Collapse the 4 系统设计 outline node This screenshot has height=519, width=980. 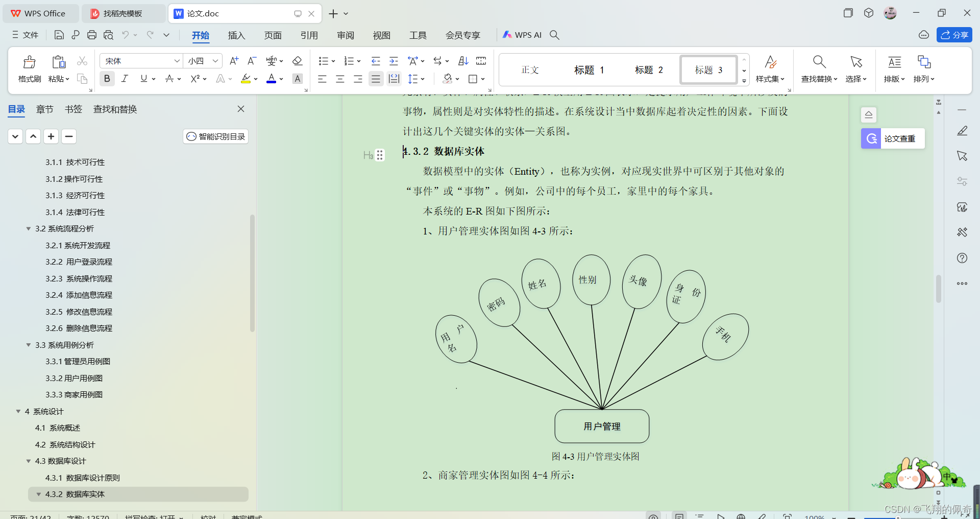[x=18, y=412]
